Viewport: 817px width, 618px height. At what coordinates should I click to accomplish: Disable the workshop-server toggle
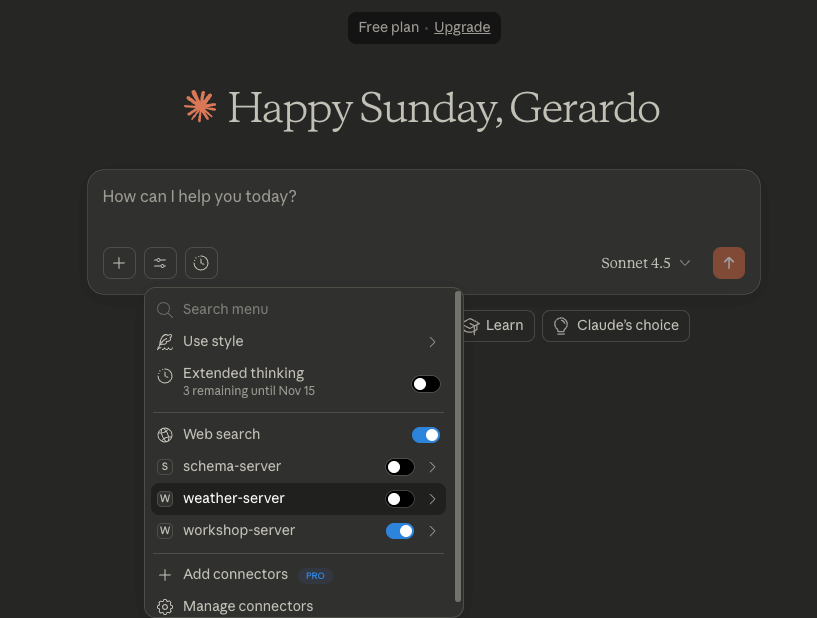click(x=400, y=531)
